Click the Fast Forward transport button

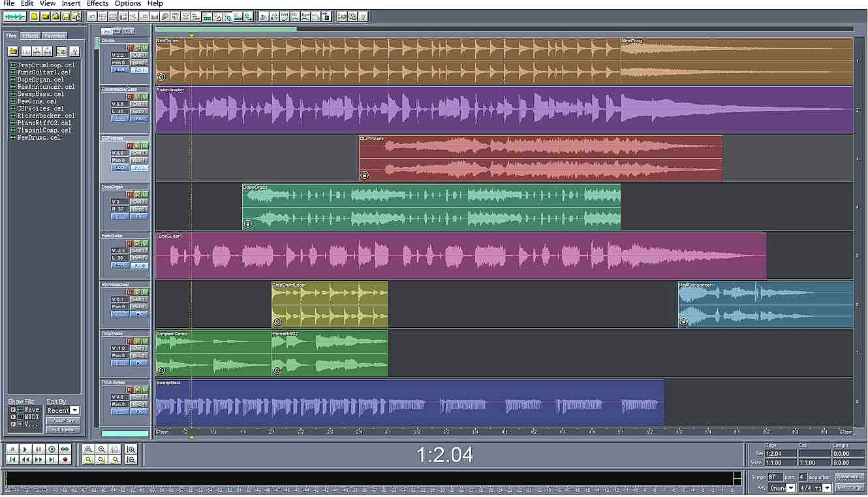click(x=39, y=460)
